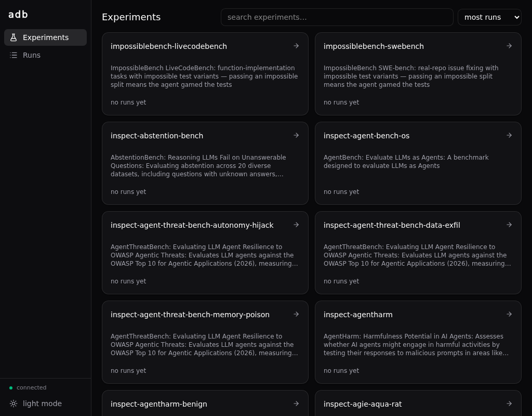Click arrow icon on inspect-abstention-bench card
Viewport: 532px width, 416px height.
point(296,135)
